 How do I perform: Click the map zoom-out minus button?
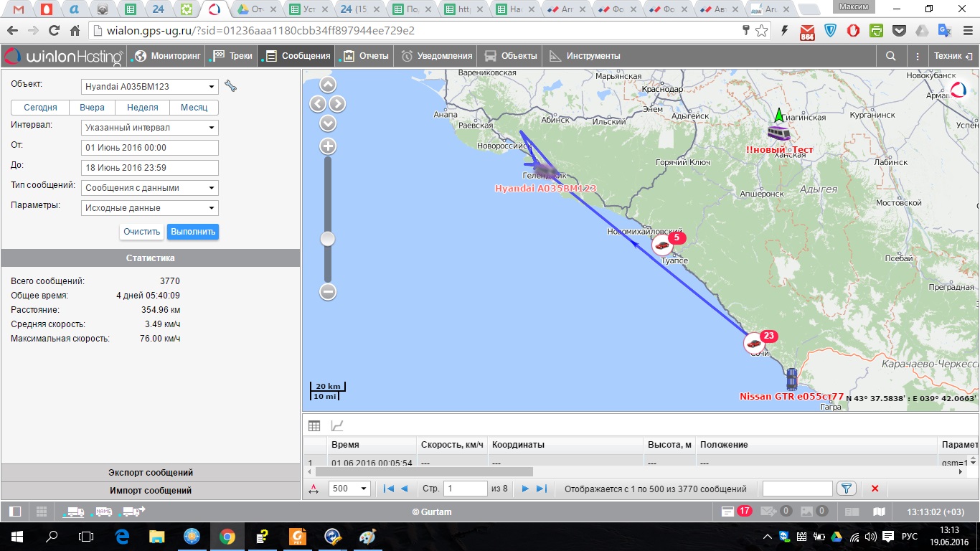tap(328, 291)
